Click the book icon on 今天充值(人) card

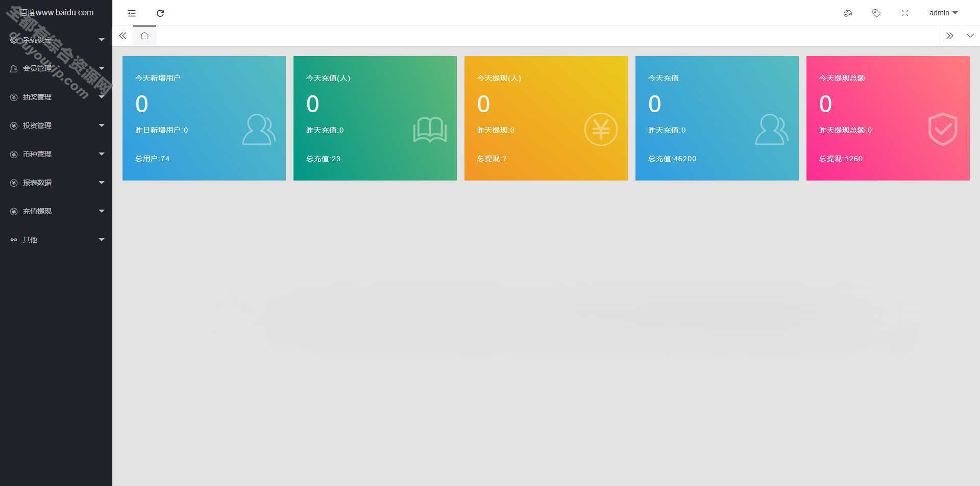(430, 130)
